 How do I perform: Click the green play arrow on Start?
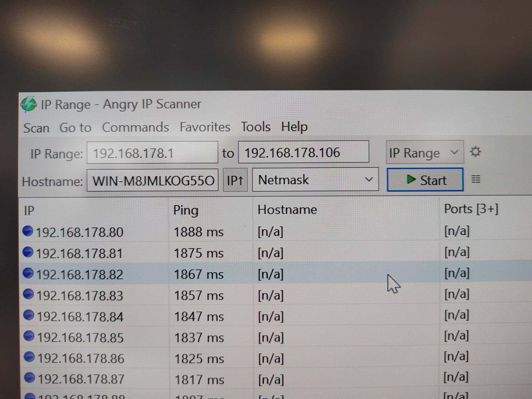coord(411,179)
